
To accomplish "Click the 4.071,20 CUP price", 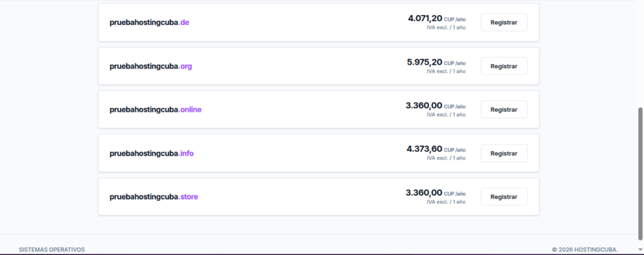I will [x=425, y=19].
